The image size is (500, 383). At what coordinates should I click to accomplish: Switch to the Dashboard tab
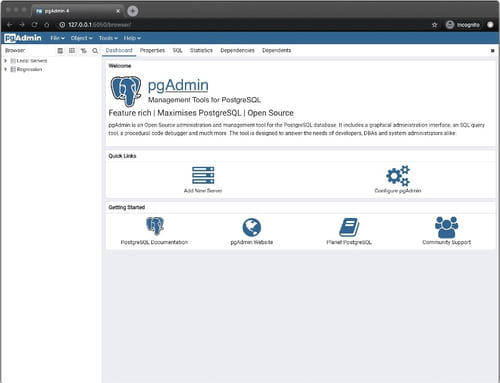pos(119,50)
